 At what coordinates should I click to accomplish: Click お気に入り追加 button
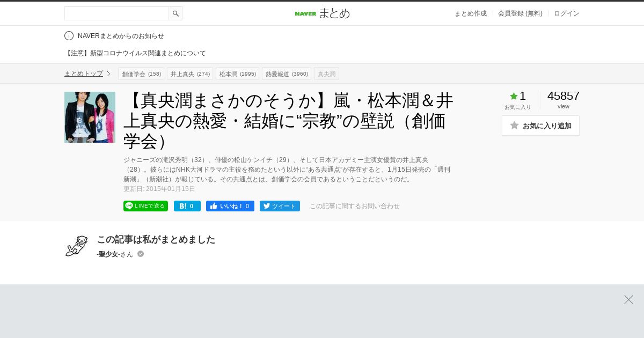coord(540,126)
